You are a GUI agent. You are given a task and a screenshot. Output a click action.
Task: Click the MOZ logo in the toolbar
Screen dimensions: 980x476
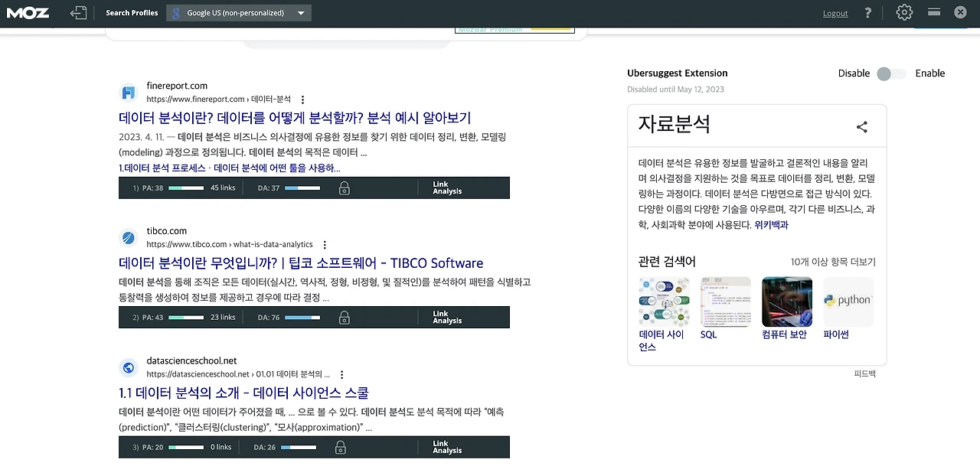point(28,12)
